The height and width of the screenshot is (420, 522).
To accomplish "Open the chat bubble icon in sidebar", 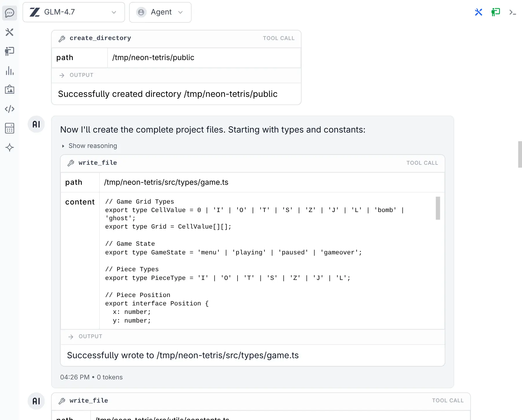I will (x=10, y=13).
